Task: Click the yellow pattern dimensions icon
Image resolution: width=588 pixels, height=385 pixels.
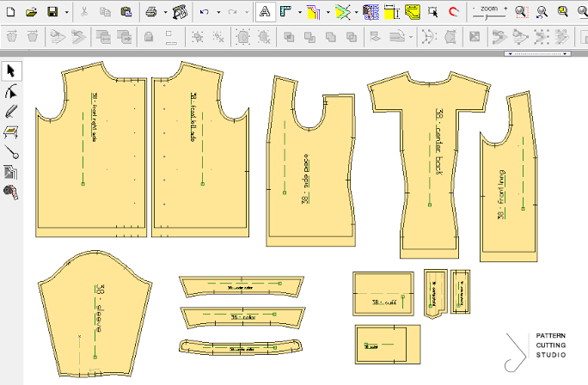Action: point(413,12)
